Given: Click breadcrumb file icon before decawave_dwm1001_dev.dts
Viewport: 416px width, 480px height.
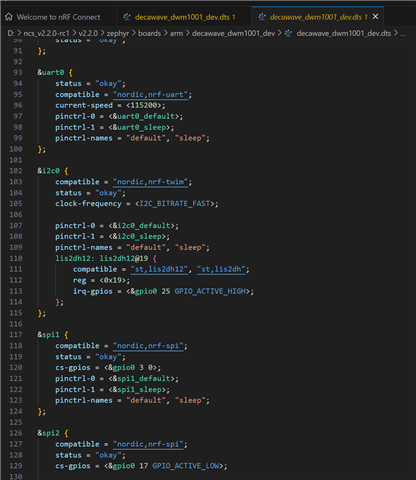Looking at the screenshot, I should (x=288, y=33).
